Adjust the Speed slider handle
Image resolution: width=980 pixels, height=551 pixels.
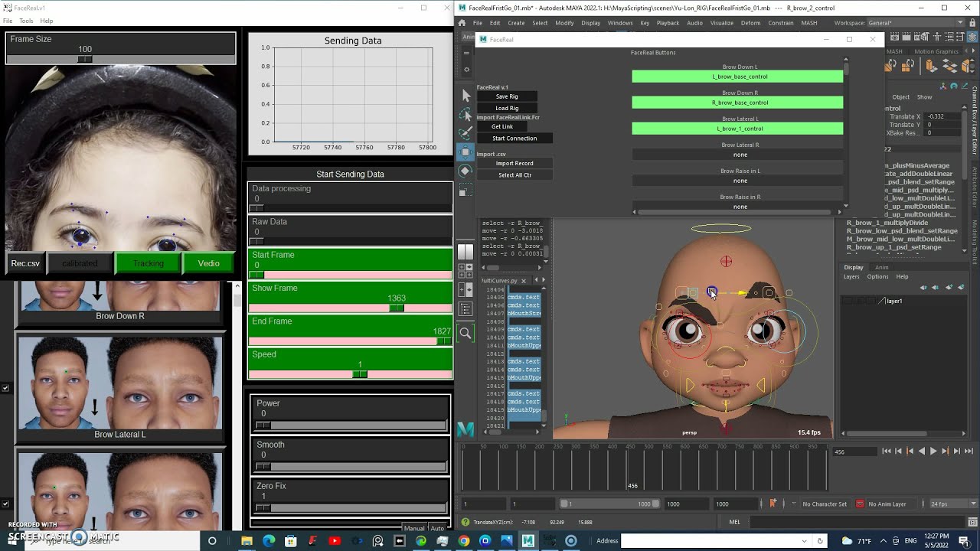360,374
